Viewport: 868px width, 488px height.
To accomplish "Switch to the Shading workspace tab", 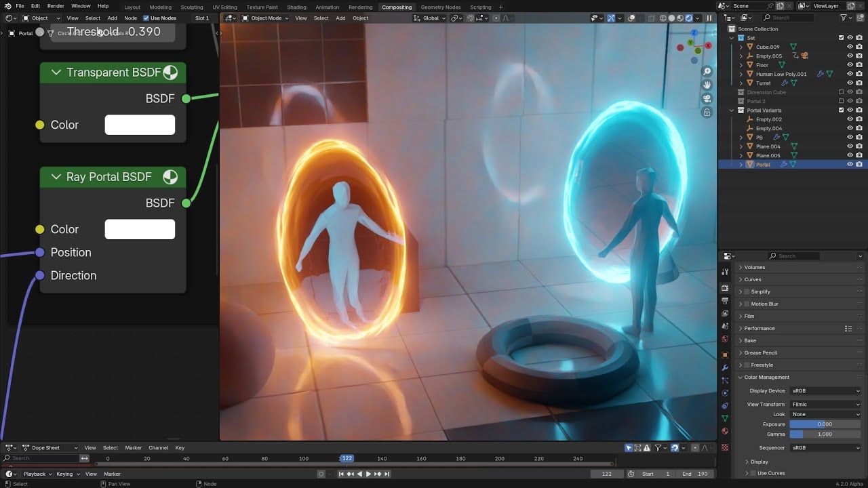I will 296,7.
